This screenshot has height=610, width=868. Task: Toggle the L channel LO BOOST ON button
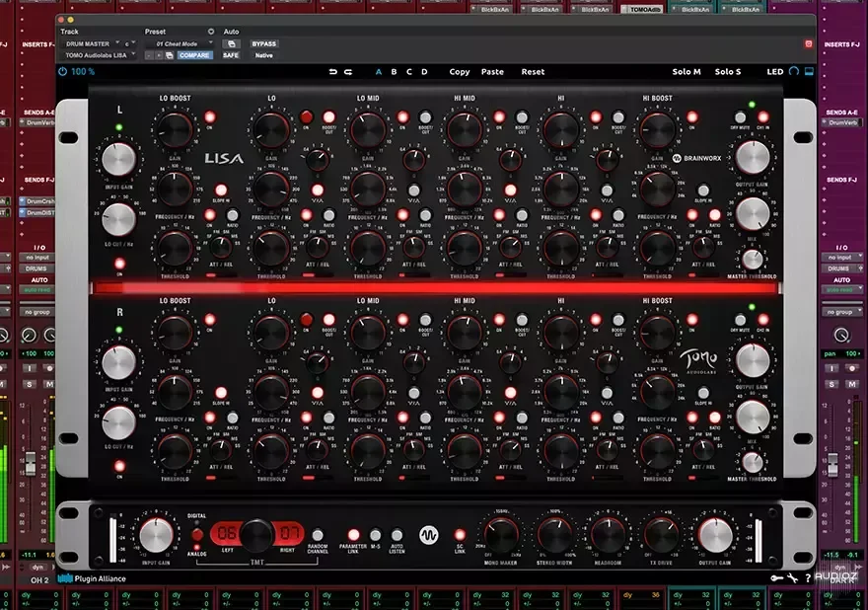point(210,116)
